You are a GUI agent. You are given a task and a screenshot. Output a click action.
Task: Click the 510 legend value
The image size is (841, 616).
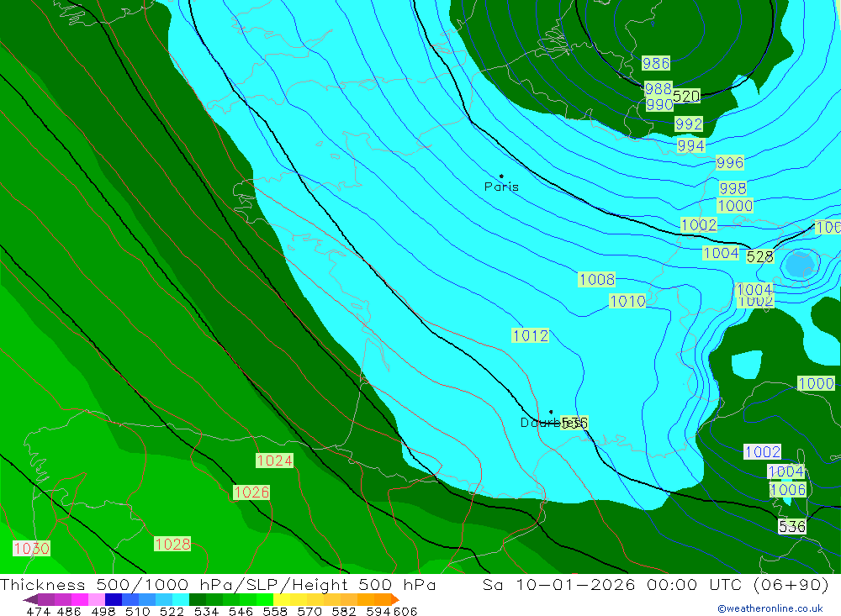click(138, 611)
